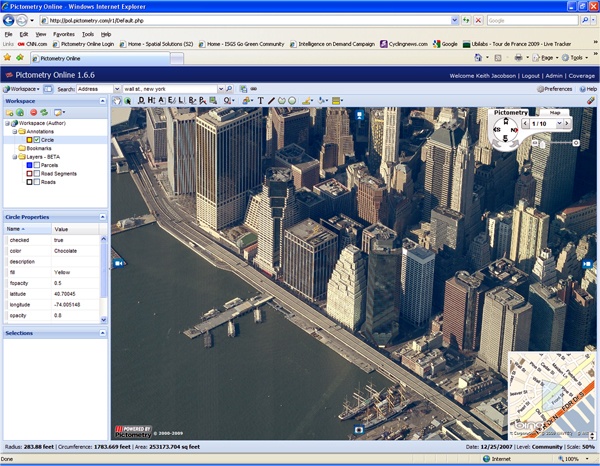The height and width of the screenshot is (466, 600).
Task: Open the search tool Q dropdown arrow
Action: pos(233,101)
